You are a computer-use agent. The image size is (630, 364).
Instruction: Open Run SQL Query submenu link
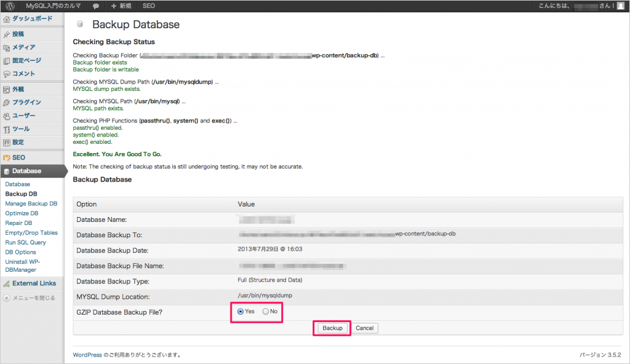tap(25, 243)
